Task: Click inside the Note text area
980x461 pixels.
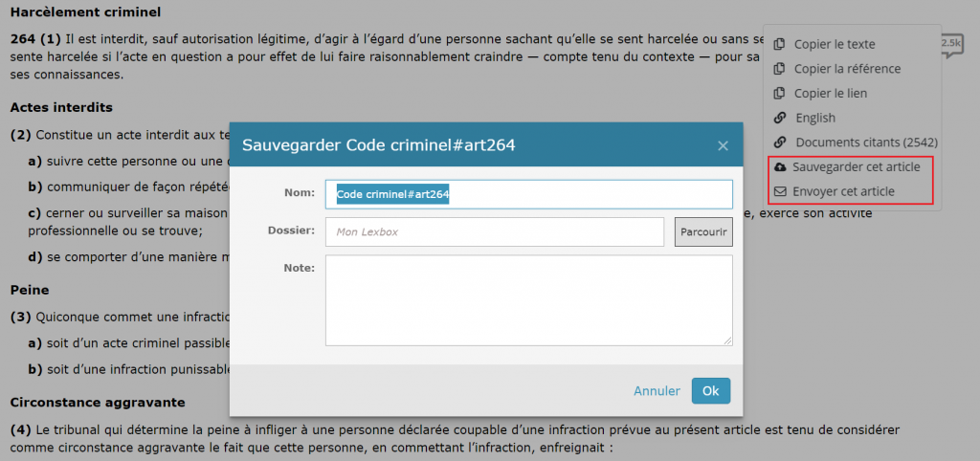Action: (528, 299)
